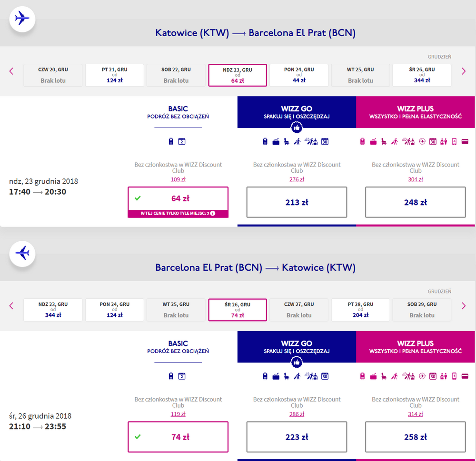
Task: Click return WIZZ PLUS mobile phone icon
Action: (454, 376)
